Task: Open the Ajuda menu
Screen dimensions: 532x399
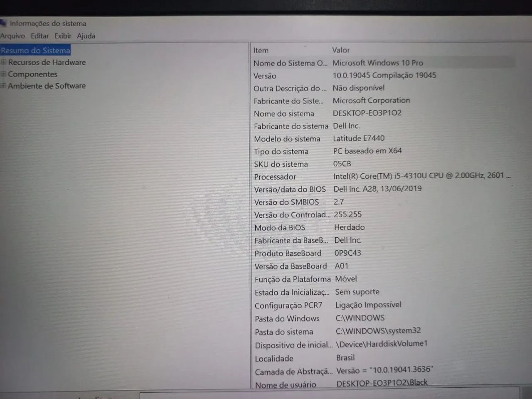Action: (86, 36)
